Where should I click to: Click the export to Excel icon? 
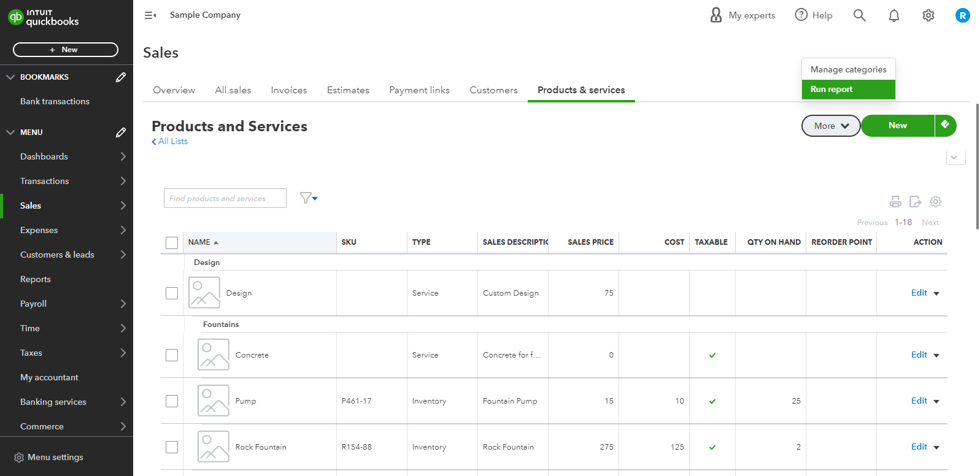(915, 202)
